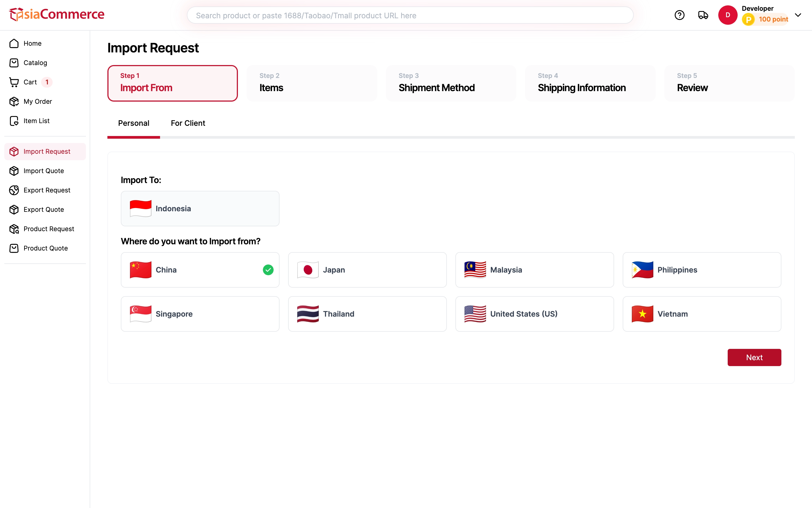Image resolution: width=812 pixels, height=508 pixels.
Task: Select China as import origin
Action: pos(200,270)
